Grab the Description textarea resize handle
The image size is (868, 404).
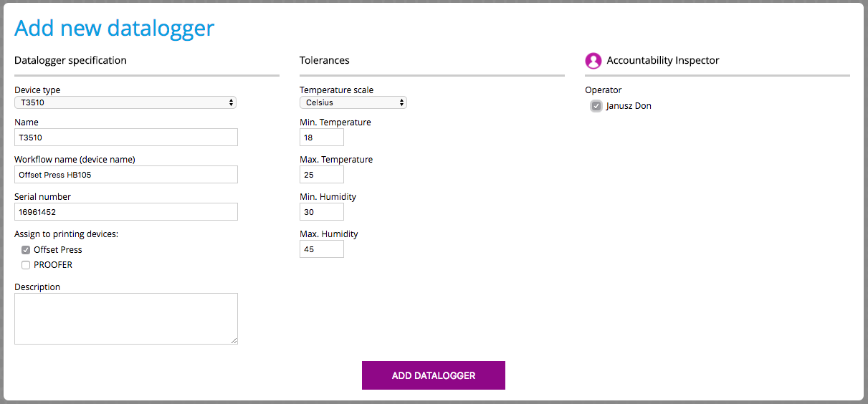(x=234, y=340)
